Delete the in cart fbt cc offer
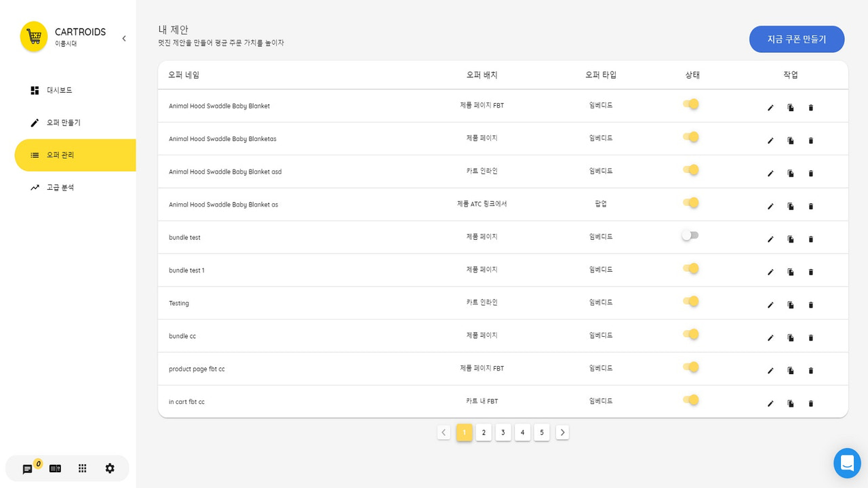 coord(810,404)
